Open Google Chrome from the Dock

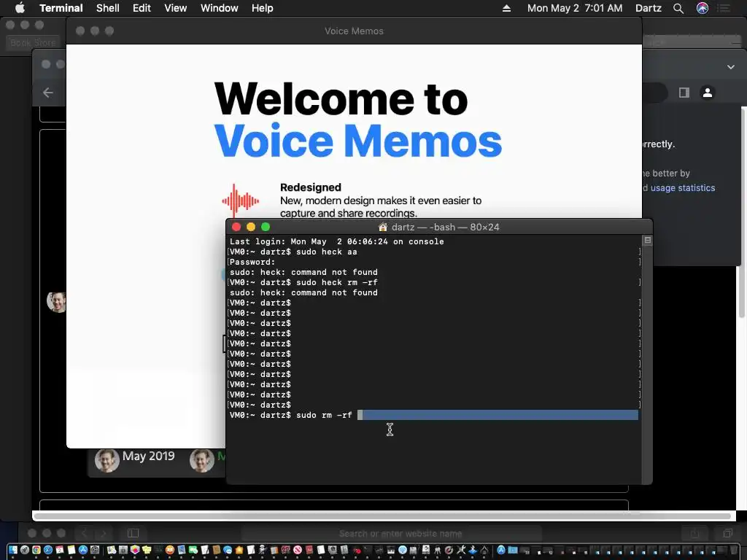tap(36, 550)
